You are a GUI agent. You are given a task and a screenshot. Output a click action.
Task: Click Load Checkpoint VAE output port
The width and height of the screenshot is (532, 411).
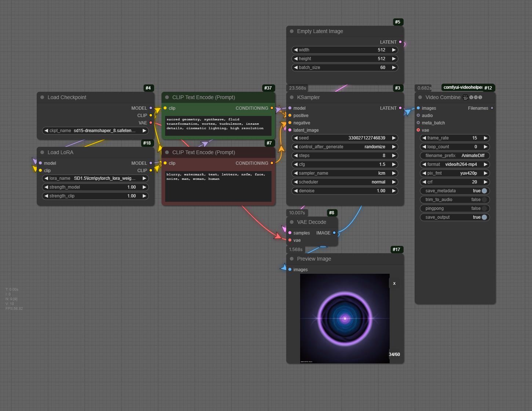(150, 123)
